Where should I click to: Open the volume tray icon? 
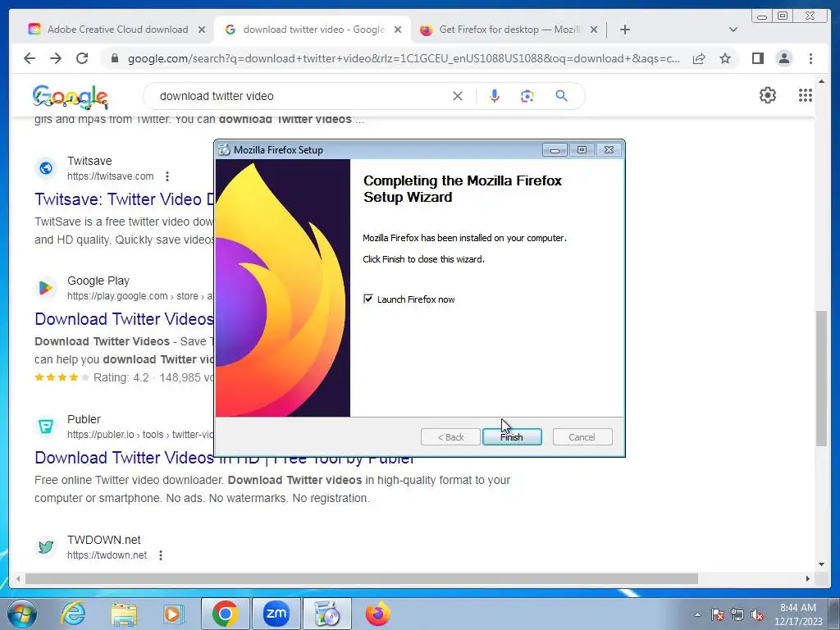click(757, 614)
